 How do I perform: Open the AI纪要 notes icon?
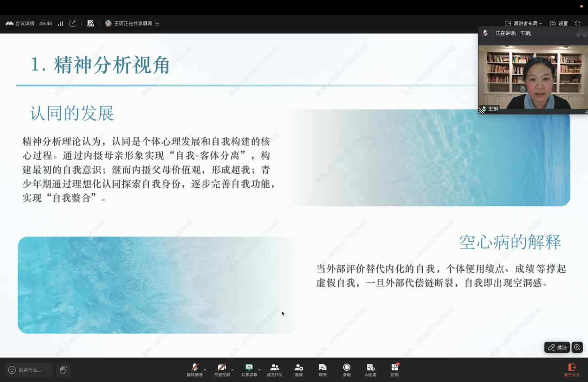370,369
